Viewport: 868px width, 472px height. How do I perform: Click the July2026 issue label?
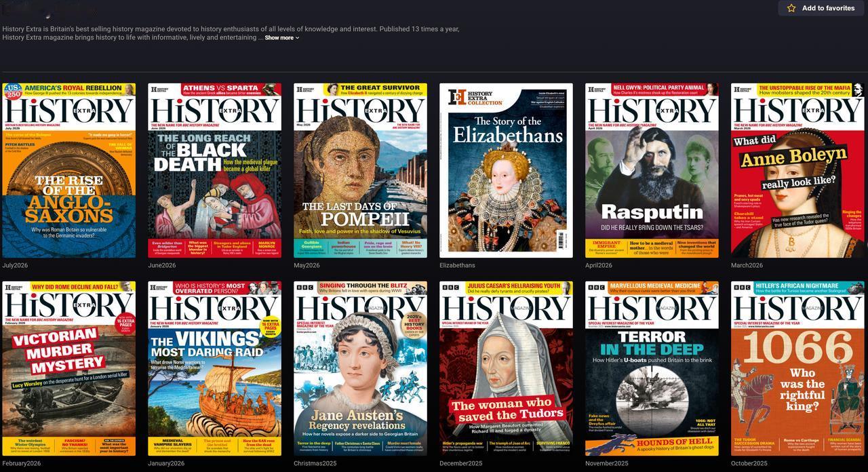15,265
